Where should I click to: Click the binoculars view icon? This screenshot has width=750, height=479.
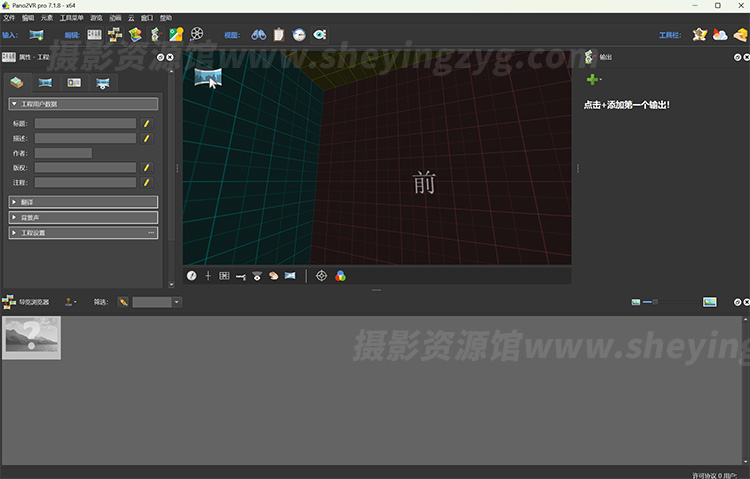(258, 35)
